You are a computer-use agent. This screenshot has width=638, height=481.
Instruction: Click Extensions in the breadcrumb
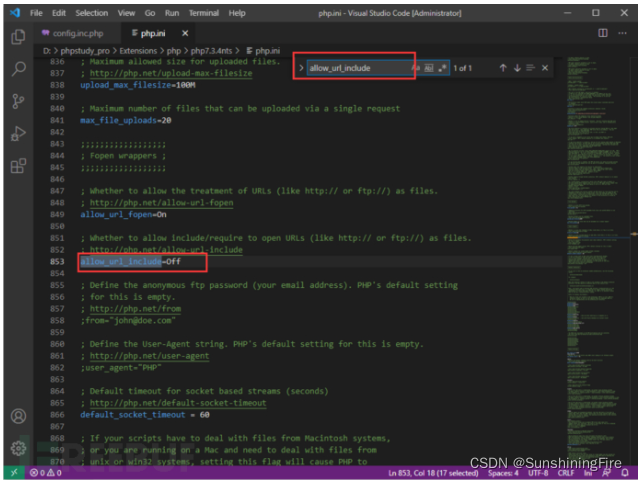(138, 51)
